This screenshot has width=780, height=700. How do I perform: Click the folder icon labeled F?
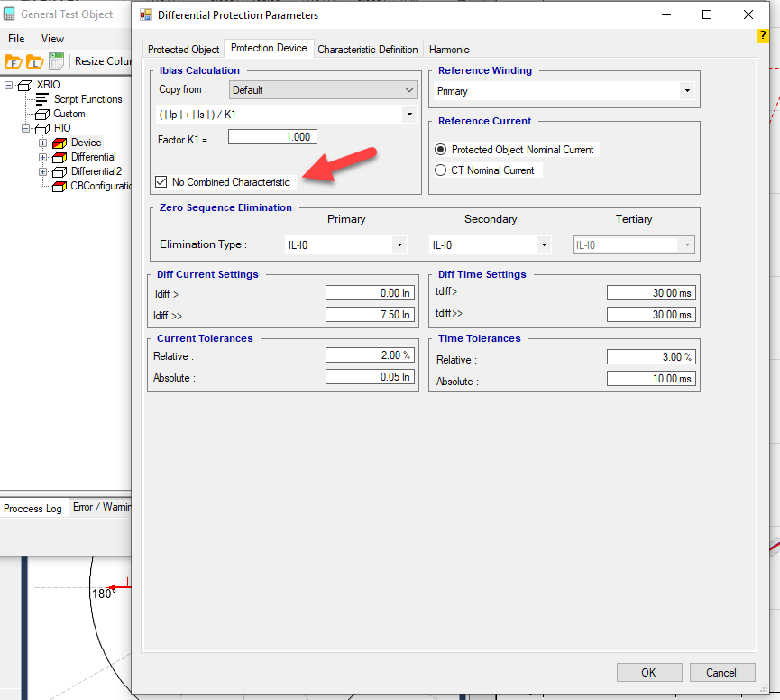[x=14, y=61]
